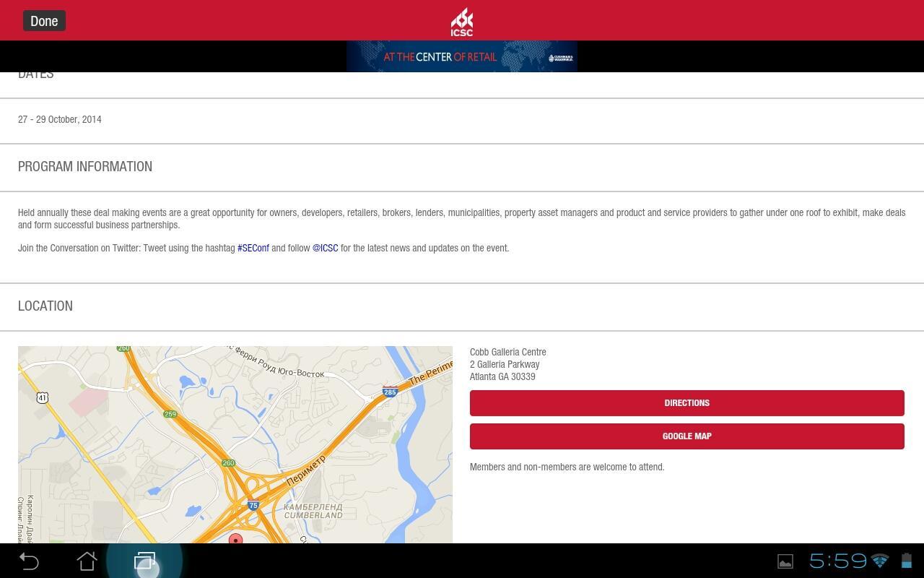Tap the battery indicator icon
924x578 pixels.
coord(905,561)
